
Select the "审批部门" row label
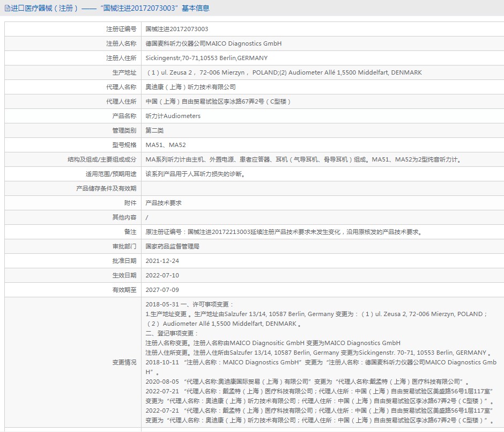[x=124, y=246]
